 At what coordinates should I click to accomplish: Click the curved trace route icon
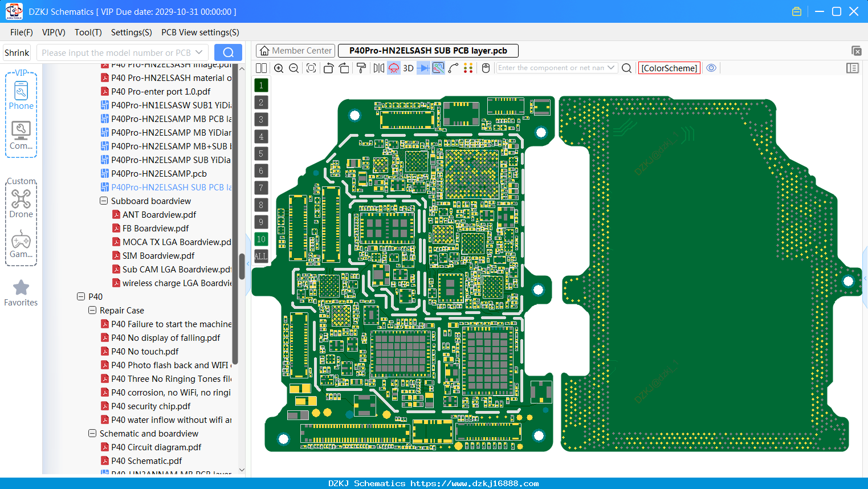[453, 68]
